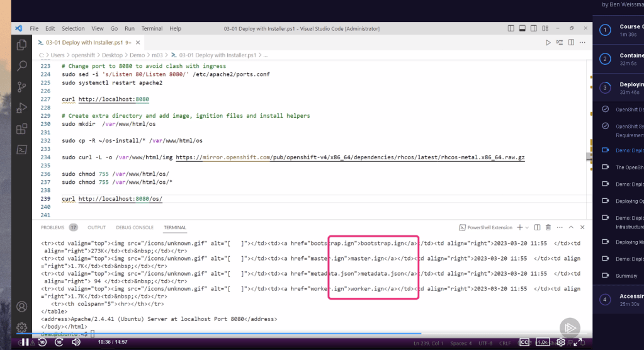Run the script with the Run button
Viewport: 644px width, 350px height.
[548, 42]
